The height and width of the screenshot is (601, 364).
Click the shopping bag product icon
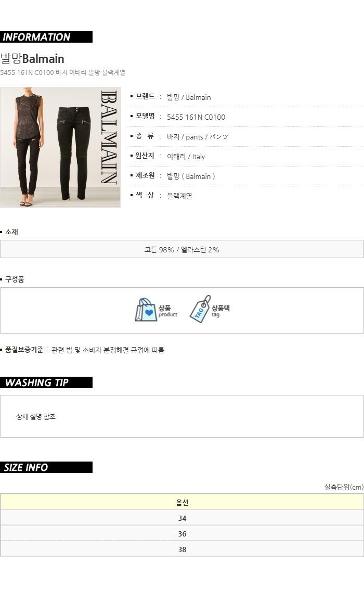tap(146, 310)
